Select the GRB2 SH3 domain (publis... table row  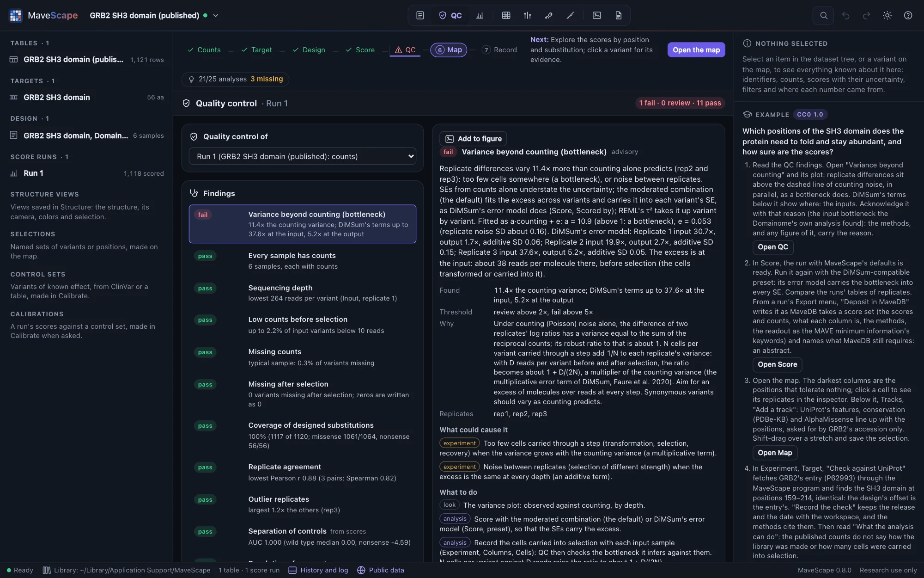pyautogui.click(x=87, y=60)
